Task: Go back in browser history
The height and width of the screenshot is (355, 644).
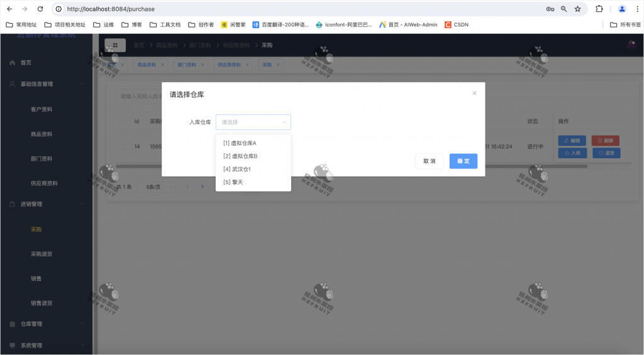Action: click(x=9, y=9)
